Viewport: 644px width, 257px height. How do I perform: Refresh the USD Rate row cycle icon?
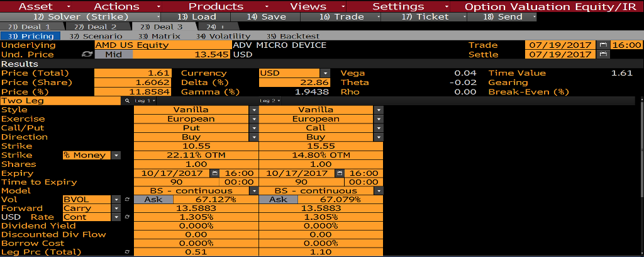[x=127, y=217]
